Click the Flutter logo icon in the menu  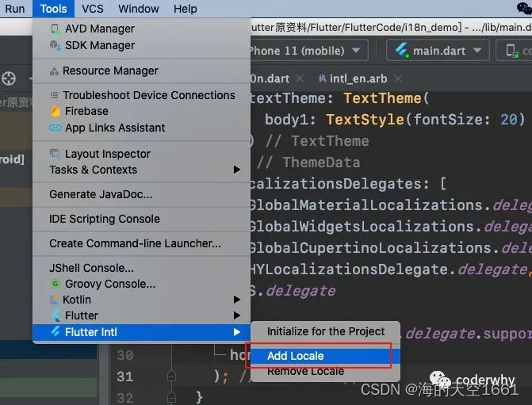point(55,315)
